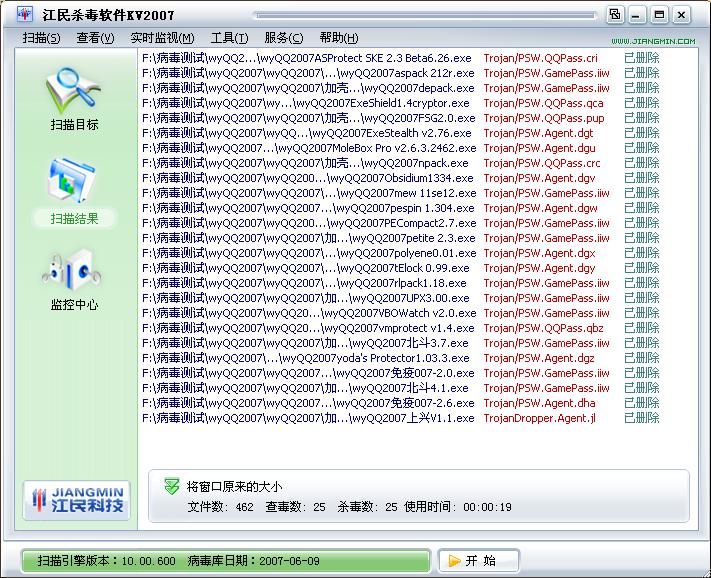Select row wyQQ2007Obsidium1334.exe
This screenshot has height=578, width=711.
pyautogui.click(x=401, y=178)
